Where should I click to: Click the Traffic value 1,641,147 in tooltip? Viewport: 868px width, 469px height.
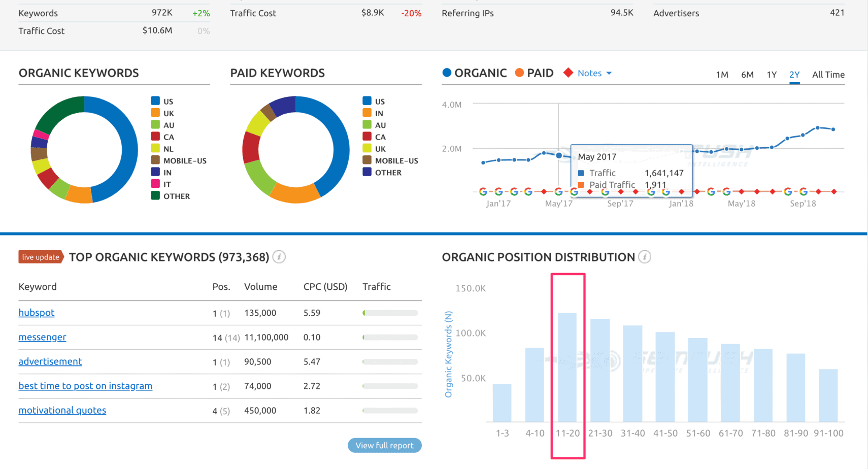pyautogui.click(x=664, y=173)
